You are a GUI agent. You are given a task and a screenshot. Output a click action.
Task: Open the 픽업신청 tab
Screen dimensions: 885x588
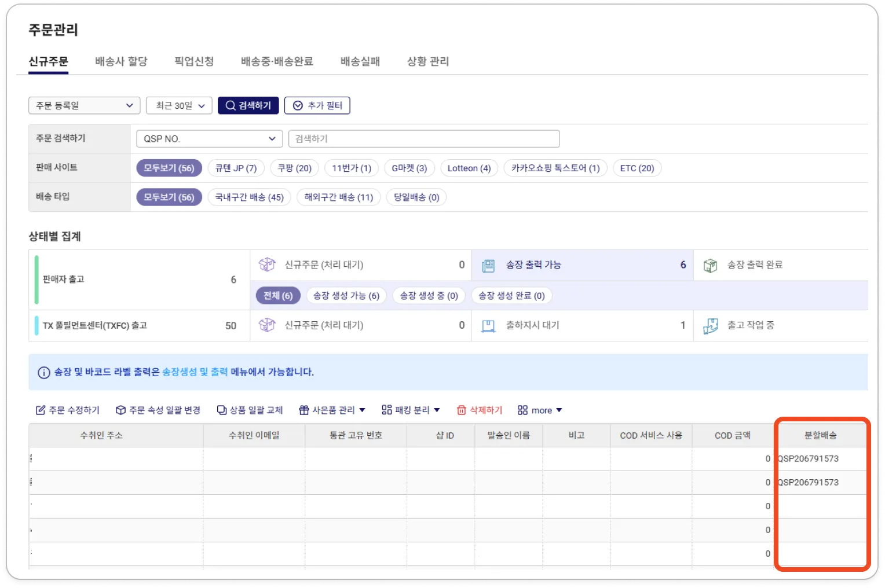click(x=195, y=61)
